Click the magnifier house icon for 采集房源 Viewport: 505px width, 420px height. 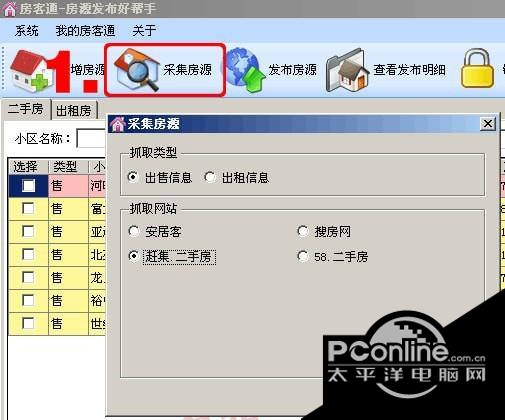136,70
